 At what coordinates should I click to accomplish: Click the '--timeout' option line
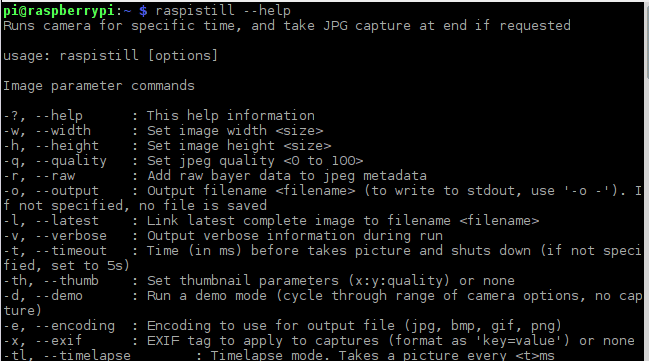322,258
